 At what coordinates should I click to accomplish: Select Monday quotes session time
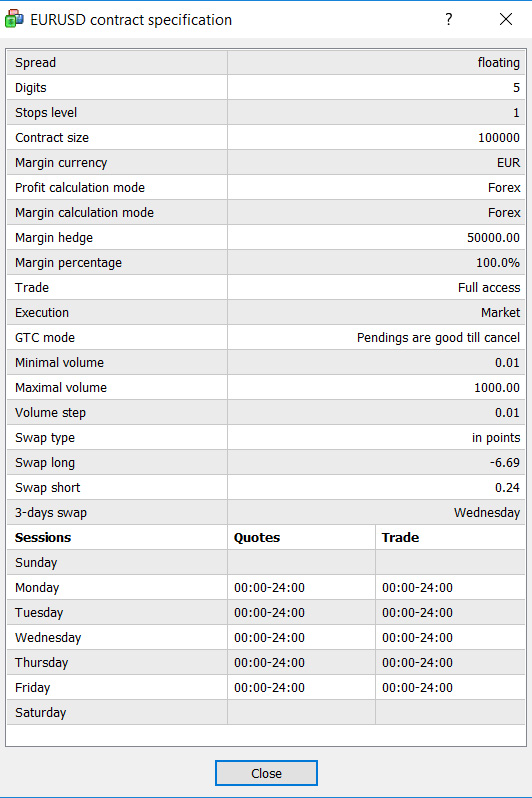[x=269, y=588]
